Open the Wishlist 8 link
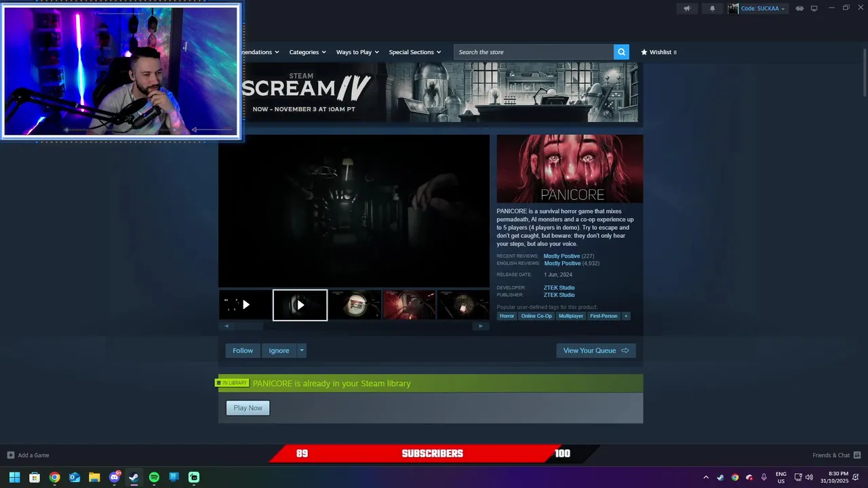 (658, 52)
